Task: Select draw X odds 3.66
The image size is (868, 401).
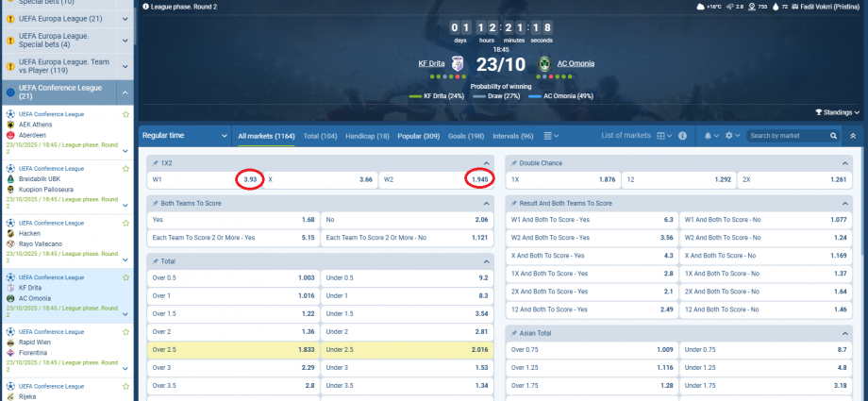Action: click(320, 179)
